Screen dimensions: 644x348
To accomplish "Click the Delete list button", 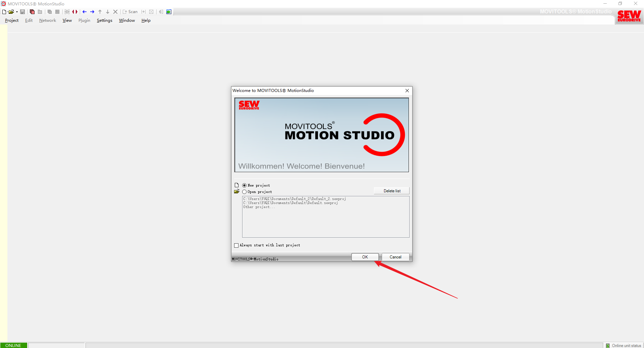I will [392, 191].
